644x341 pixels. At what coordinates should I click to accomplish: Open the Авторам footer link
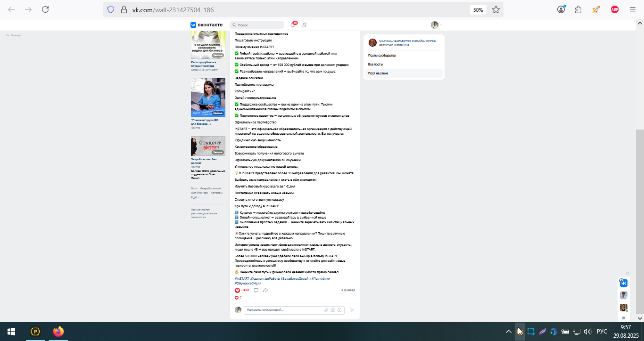click(216, 193)
